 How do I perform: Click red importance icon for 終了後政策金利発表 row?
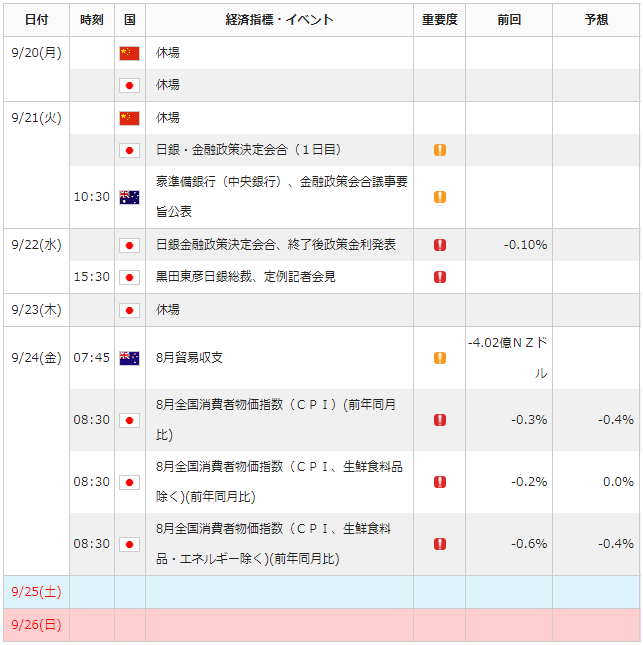point(440,245)
